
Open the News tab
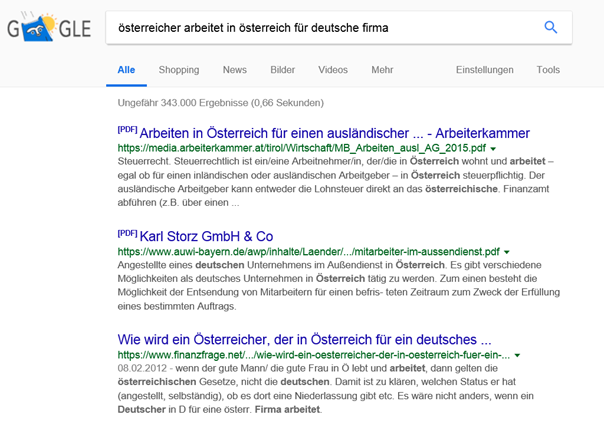pos(235,70)
